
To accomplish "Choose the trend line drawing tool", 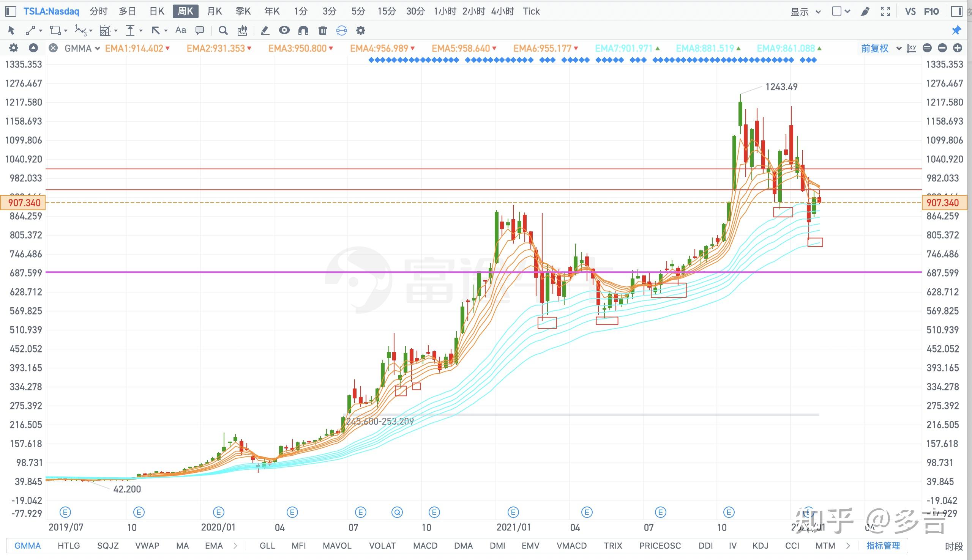I will [x=30, y=30].
